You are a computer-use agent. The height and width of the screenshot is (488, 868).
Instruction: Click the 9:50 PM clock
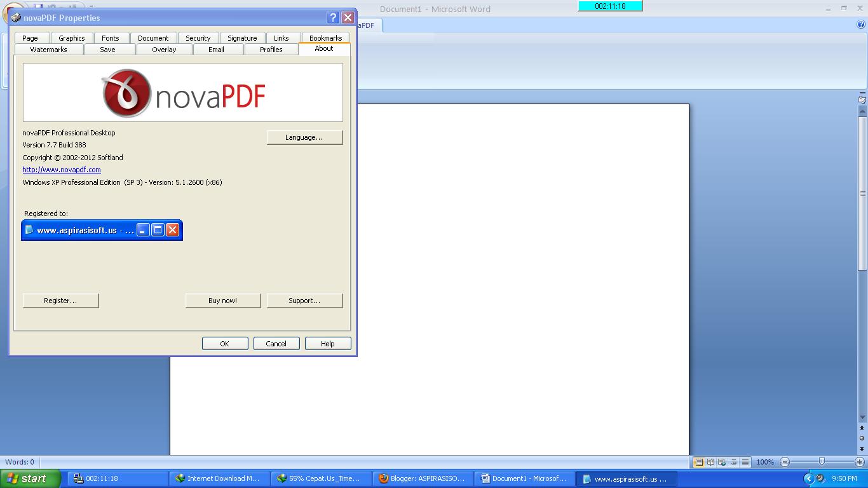pos(844,478)
